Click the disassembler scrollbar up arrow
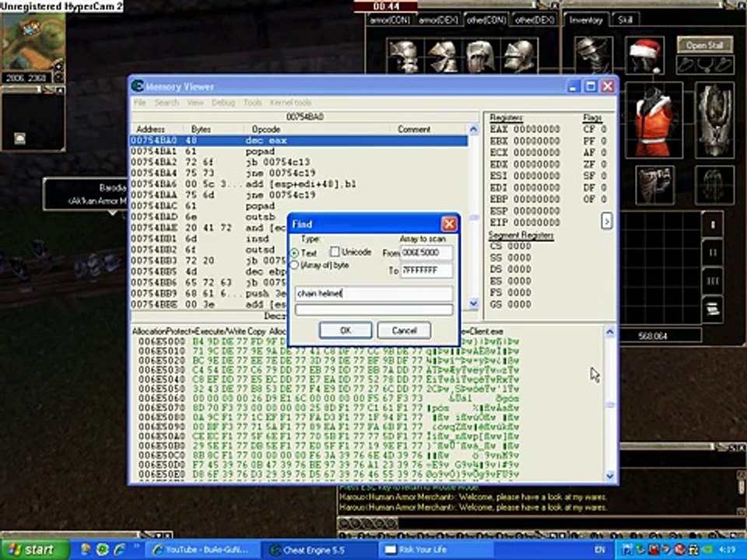This screenshot has width=747, height=560. [474, 129]
